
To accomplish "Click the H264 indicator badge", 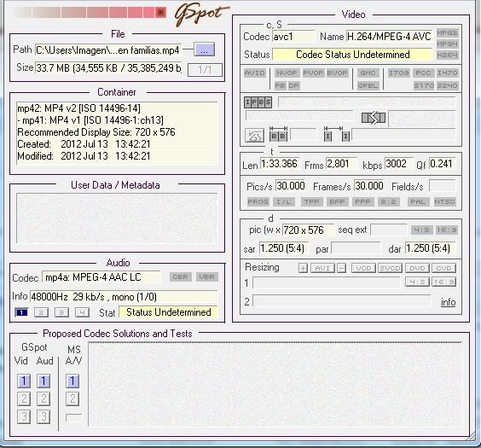I will click(x=447, y=55).
